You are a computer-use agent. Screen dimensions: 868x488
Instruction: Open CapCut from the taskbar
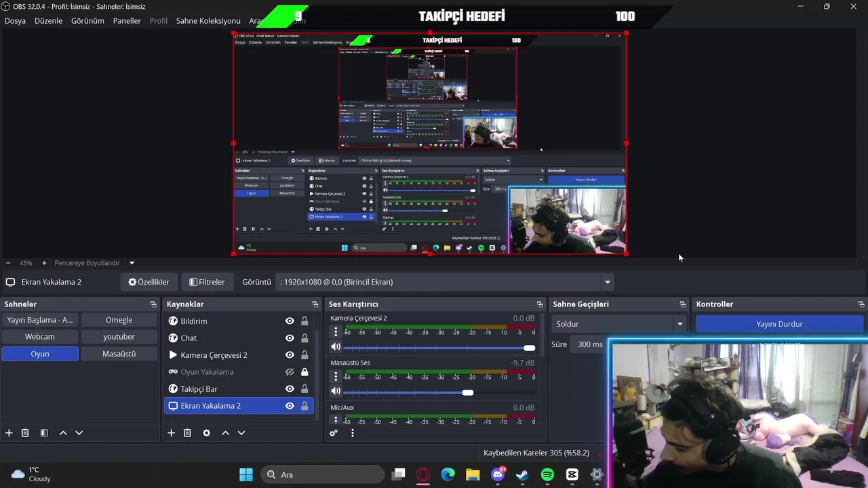click(x=572, y=474)
